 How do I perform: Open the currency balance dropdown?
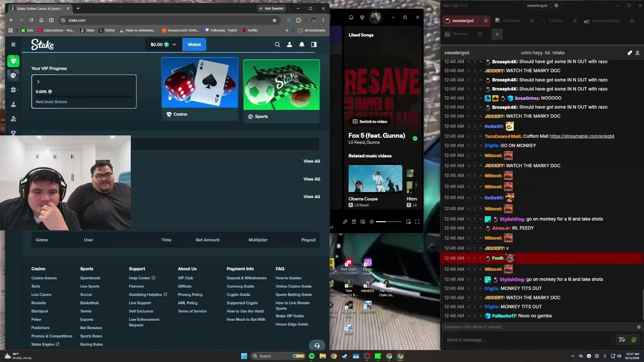click(164, 45)
